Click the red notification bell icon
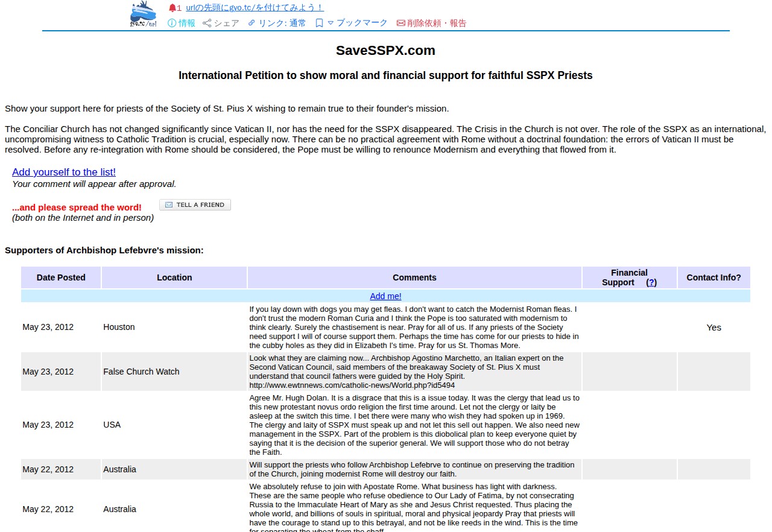This screenshot has width=772, height=532. (x=172, y=8)
